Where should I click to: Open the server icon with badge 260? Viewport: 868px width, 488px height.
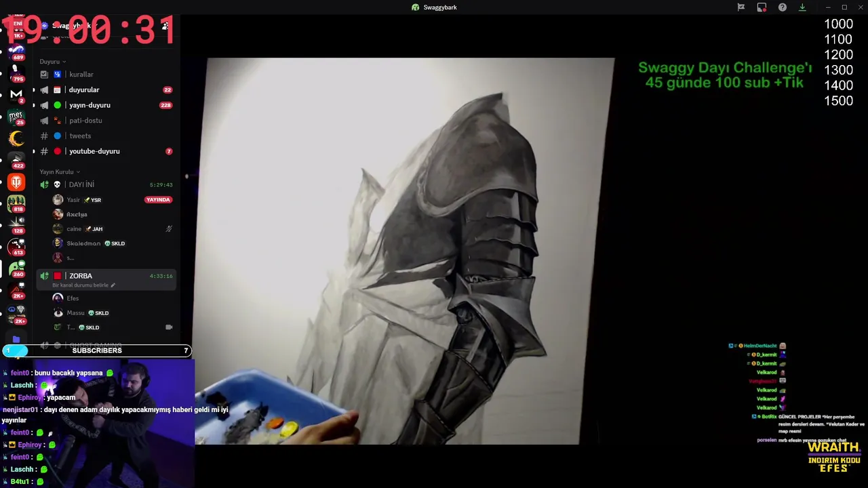pyautogui.click(x=16, y=268)
